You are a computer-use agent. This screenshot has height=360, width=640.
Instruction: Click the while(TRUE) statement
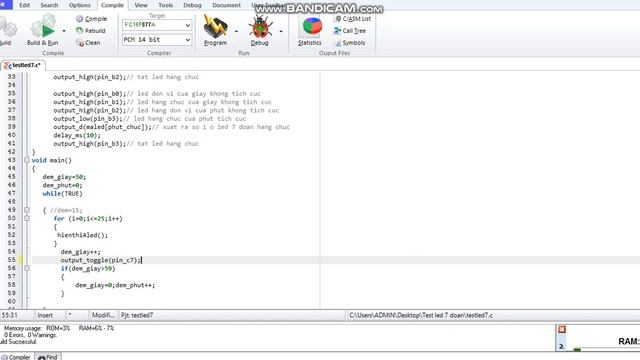[62, 193]
